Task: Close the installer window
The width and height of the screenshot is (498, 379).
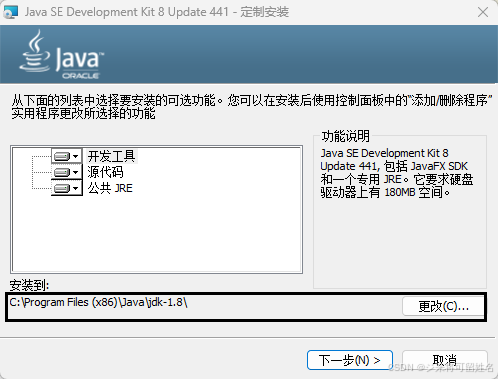Action: (483, 12)
